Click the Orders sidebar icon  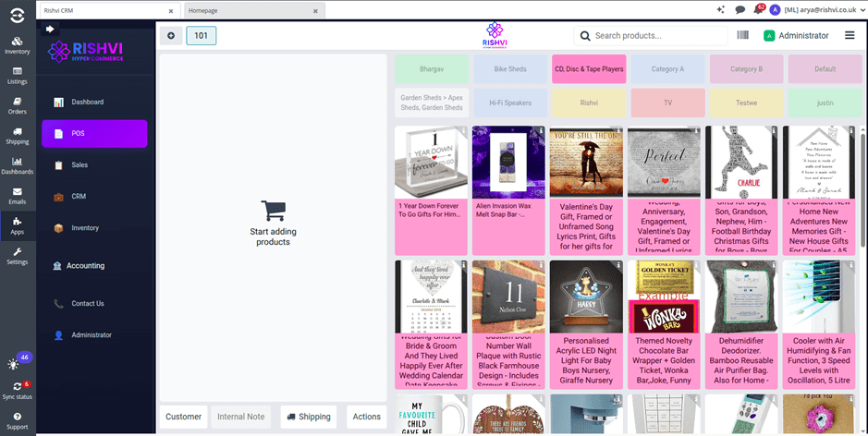pyautogui.click(x=17, y=105)
